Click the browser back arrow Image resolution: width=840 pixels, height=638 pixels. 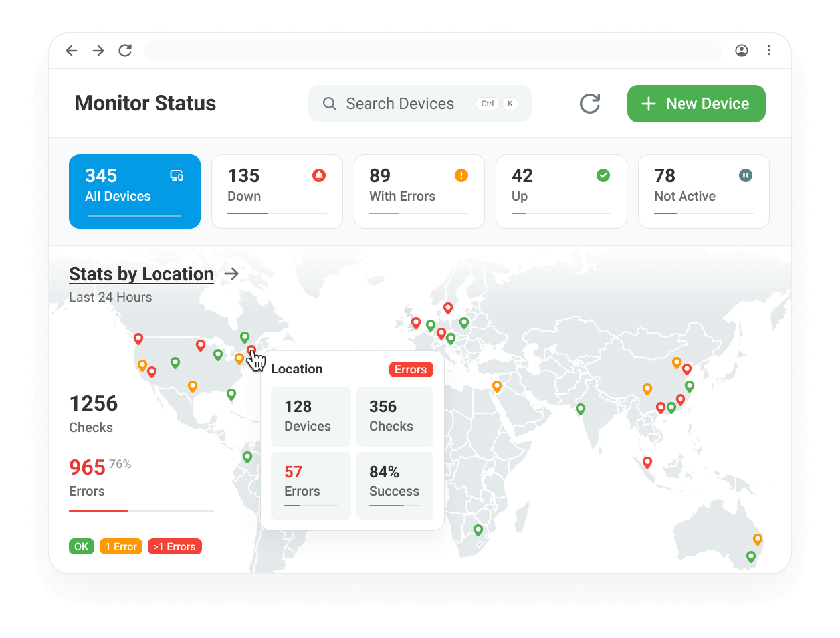72,51
